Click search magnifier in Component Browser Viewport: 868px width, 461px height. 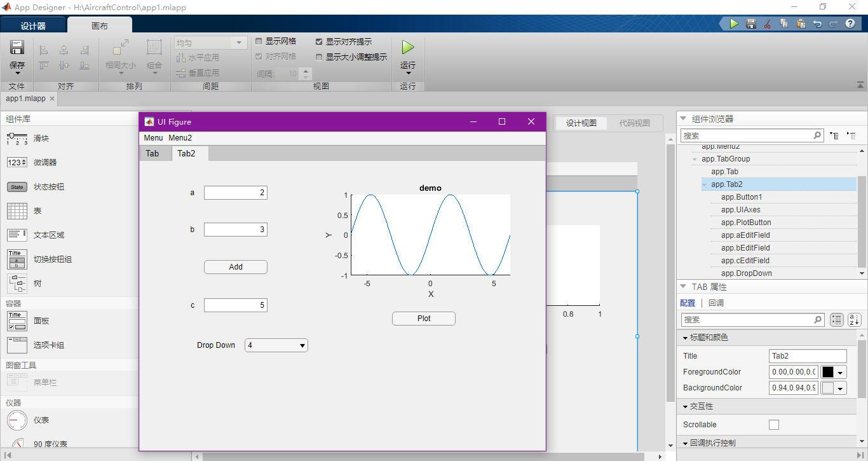818,135
